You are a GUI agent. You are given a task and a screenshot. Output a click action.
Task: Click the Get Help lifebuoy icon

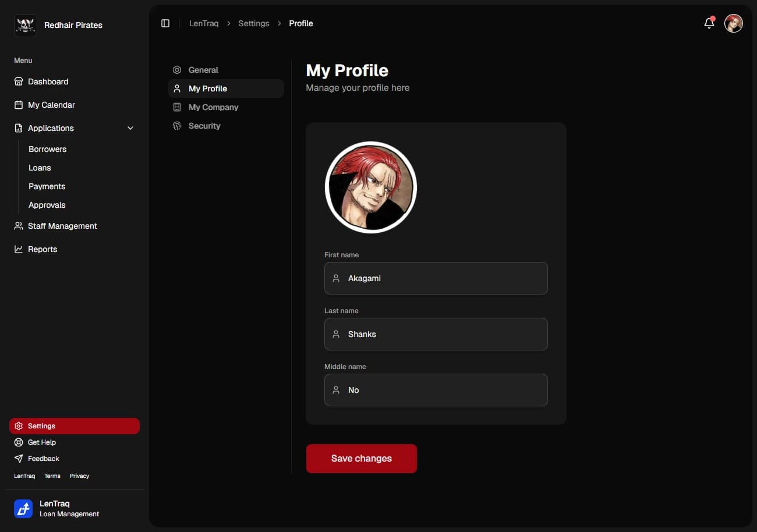click(19, 442)
